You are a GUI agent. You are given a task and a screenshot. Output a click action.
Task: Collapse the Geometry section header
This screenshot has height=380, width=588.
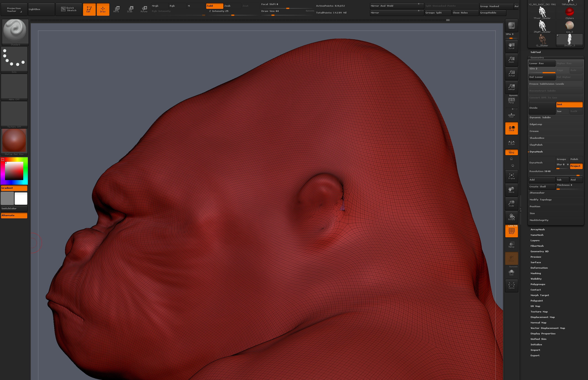pos(555,58)
